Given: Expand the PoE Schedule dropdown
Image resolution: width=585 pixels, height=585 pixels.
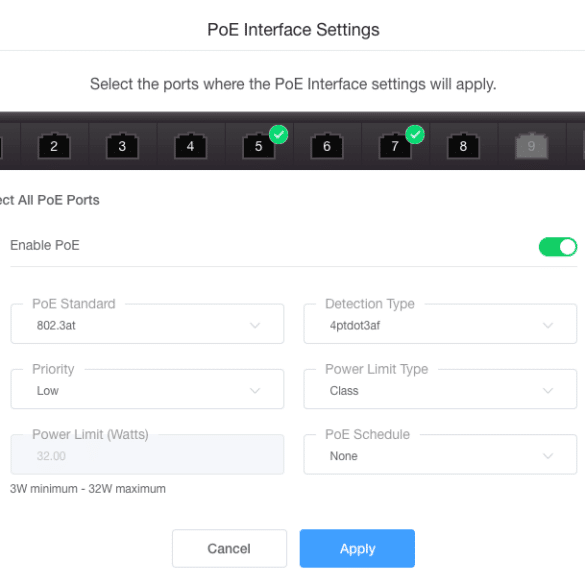Looking at the screenshot, I should pos(440,454).
